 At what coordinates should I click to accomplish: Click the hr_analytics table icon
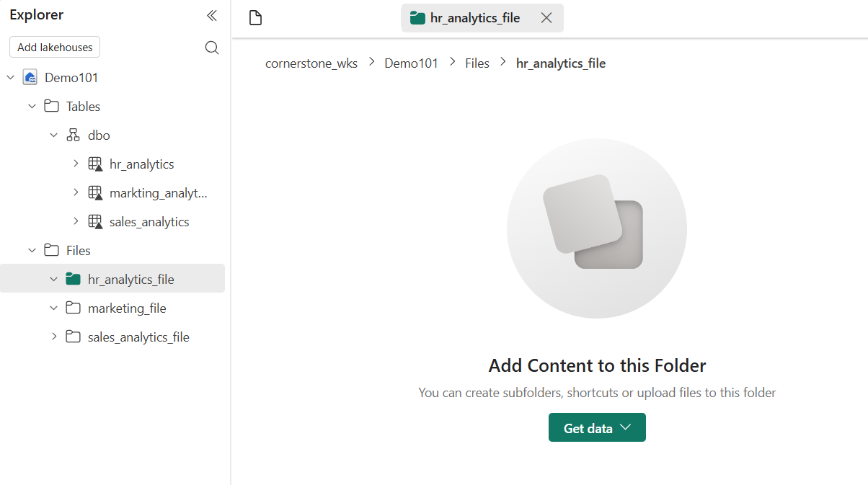95,164
